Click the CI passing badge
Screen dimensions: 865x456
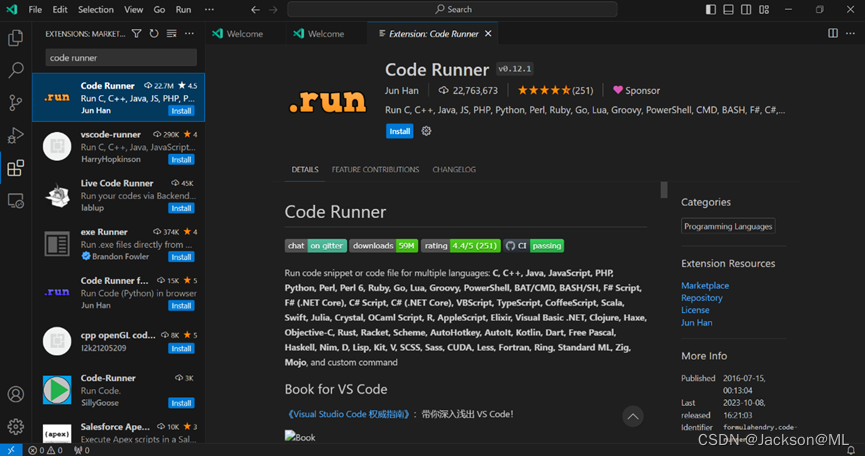tap(533, 246)
